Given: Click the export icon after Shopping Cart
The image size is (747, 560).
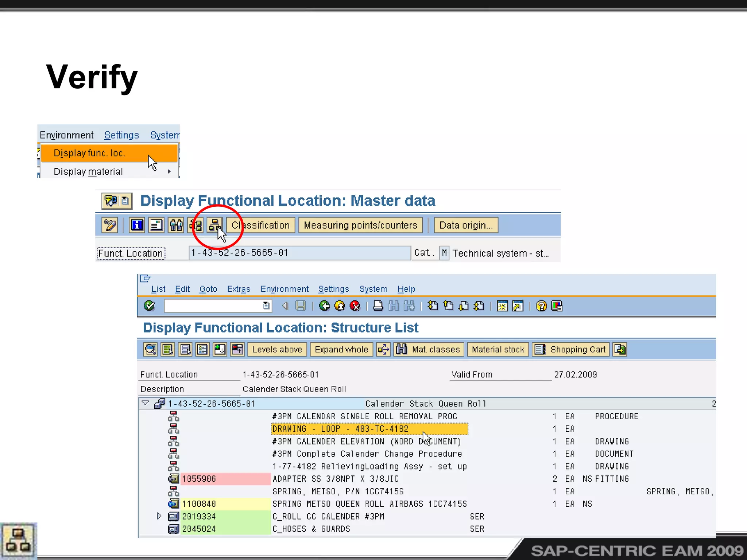Looking at the screenshot, I should click(620, 349).
